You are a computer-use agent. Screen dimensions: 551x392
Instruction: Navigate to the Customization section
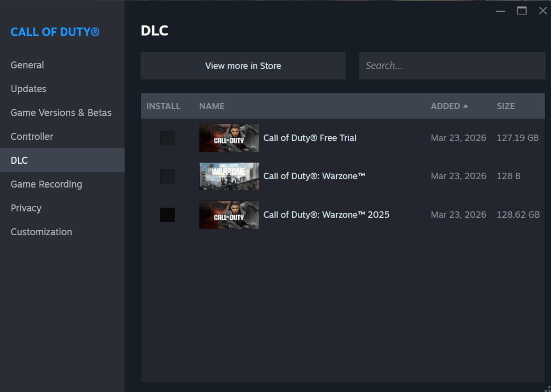(x=41, y=232)
